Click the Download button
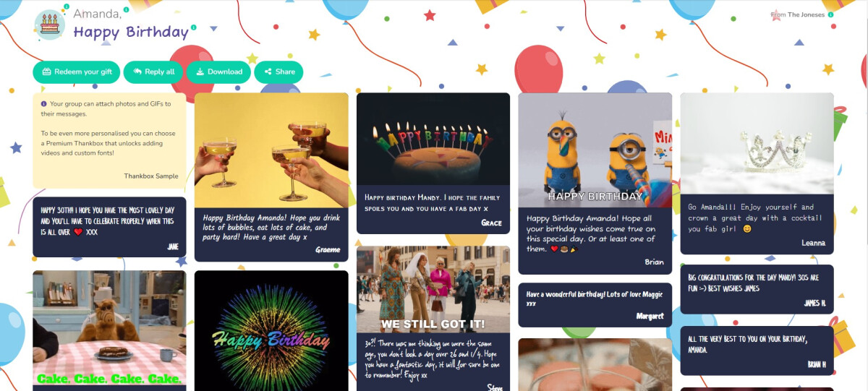This screenshot has height=391, width=868. click(x=219, y=72)
